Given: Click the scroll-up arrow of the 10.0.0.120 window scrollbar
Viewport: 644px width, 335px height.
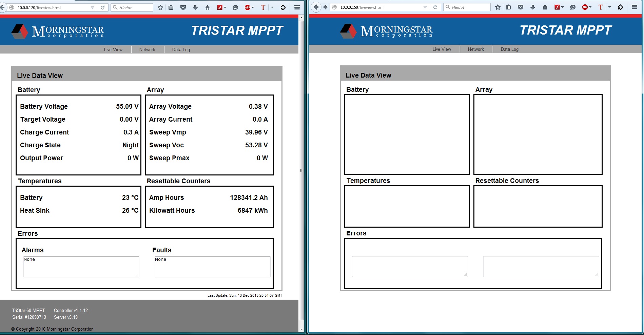Looking at the screenshot, I should point(301,17).
